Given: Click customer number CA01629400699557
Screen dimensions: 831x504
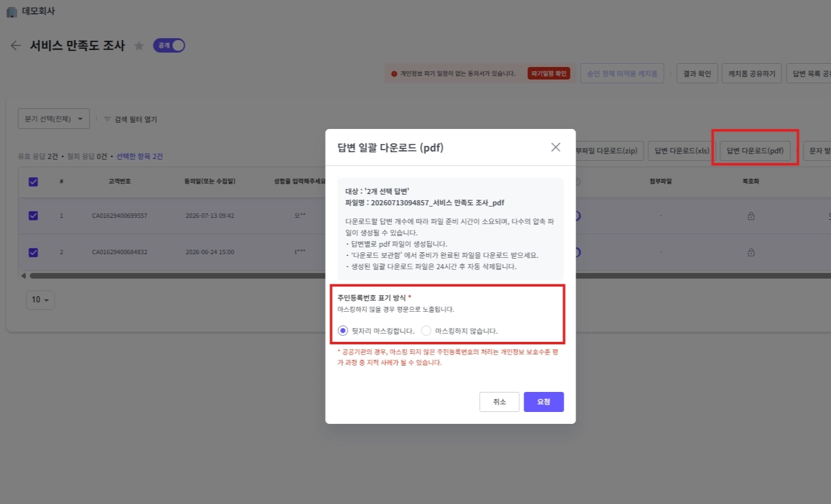Looking at the screenshot, I should (120, 216).
